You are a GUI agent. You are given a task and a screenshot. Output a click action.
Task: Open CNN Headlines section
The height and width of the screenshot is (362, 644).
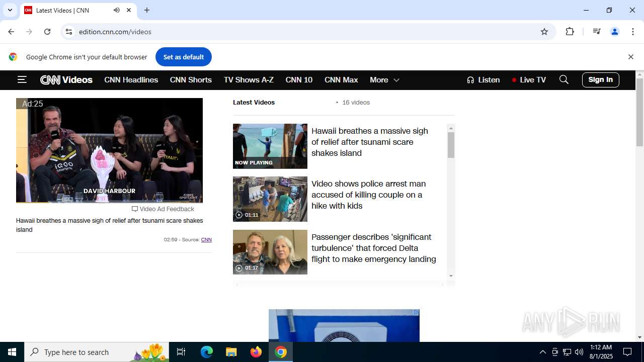pyautogui.click(x=131, y=80)
